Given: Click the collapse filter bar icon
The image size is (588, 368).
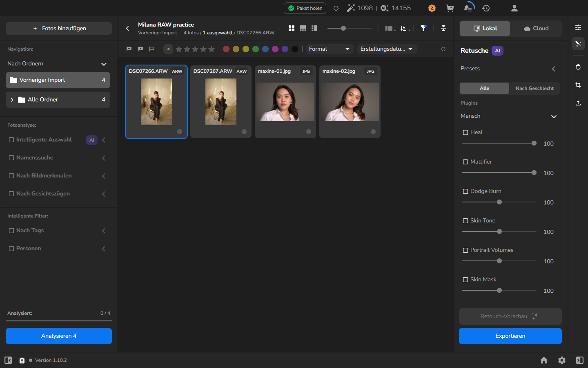Looking at the screenshot, I should (443, 28).
